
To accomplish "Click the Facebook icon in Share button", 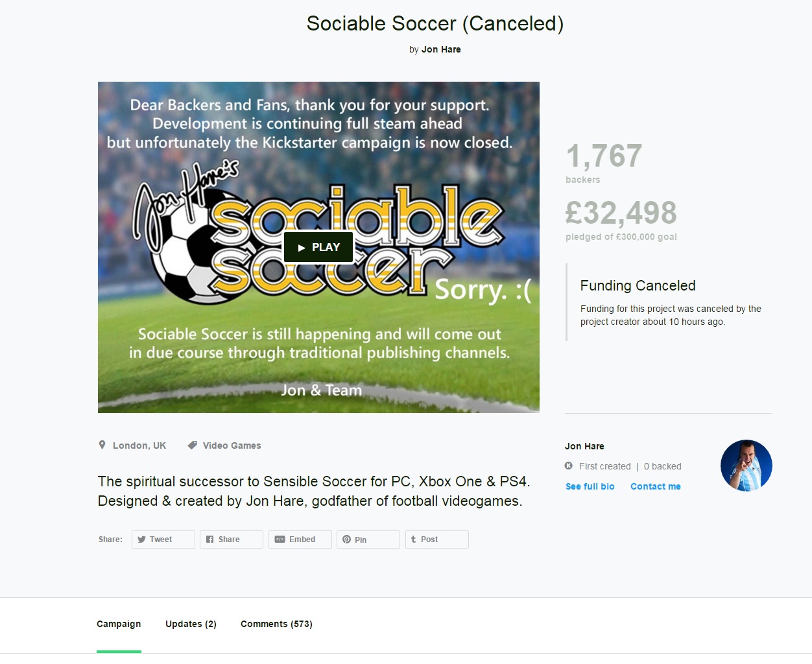I will pyautogui.click(x=209, y=539).
